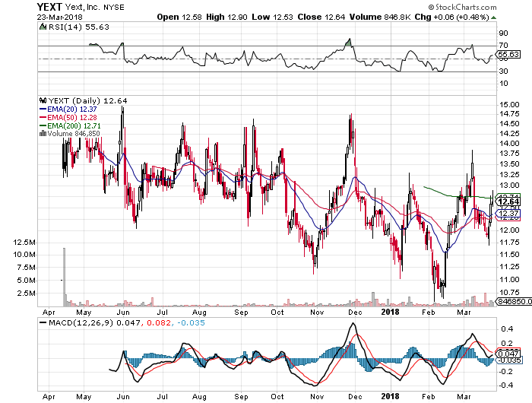
Task: Click the Dec label on the price chart axis
Action: click(x=355, y=312)
